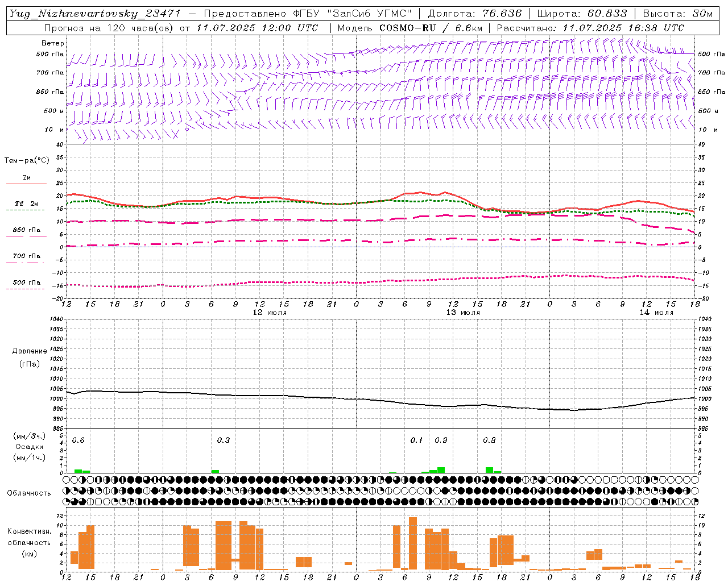Click the Высота: 30м value
Viewport: 728px width, 582px height.
tap(678, 13)
